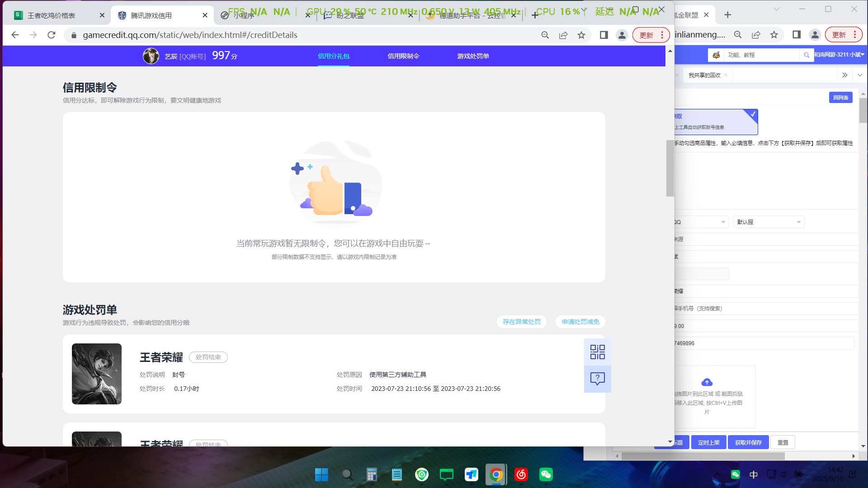868x488 pixels.
Task: Click share icon in back window address bar
Action: click(756, 35)
